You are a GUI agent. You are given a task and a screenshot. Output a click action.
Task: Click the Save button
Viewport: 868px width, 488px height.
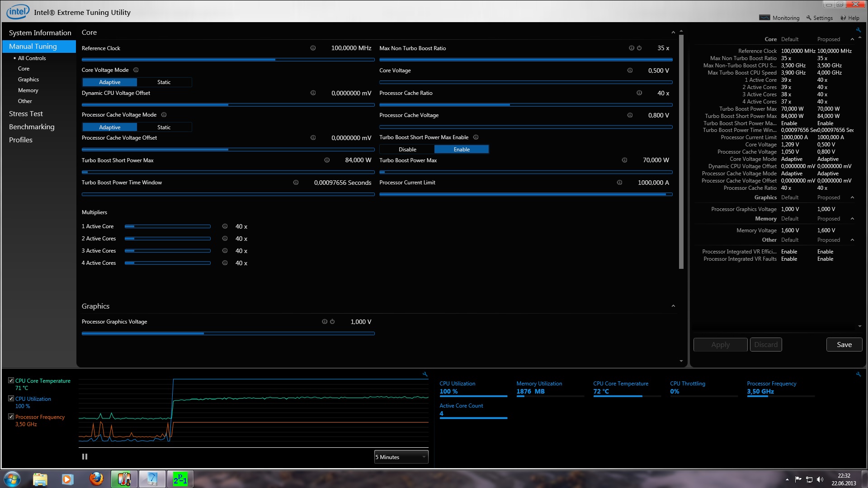click(844, 345)
